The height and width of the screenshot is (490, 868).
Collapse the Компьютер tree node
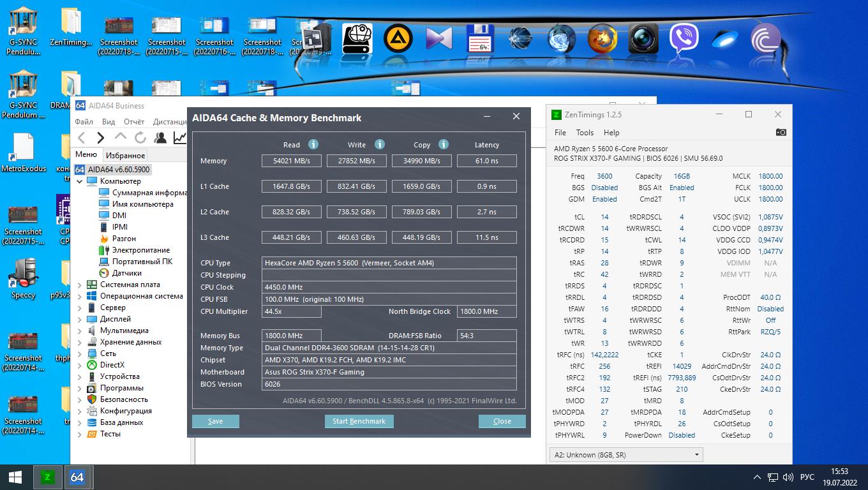pyautogui.click(x=80, y=181)
